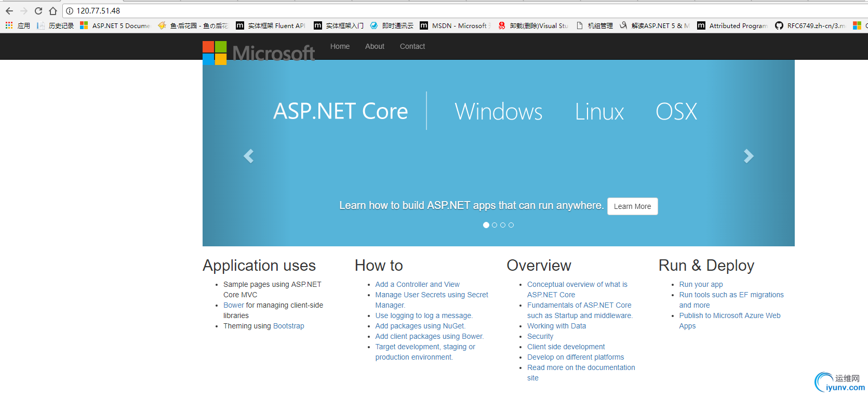Open the RFC6749 GitHub bookmark

pyautogui.click(x=810, y=25)
